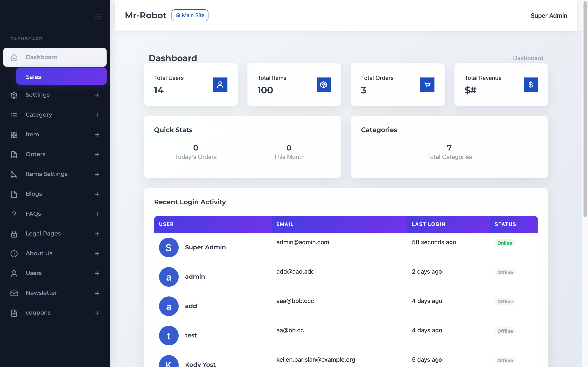Click the FAQs question mark icon
588x367 pixels.
14,214
